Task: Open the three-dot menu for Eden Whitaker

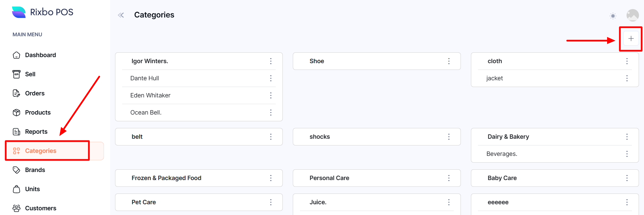Action: [x=271, y=95]
